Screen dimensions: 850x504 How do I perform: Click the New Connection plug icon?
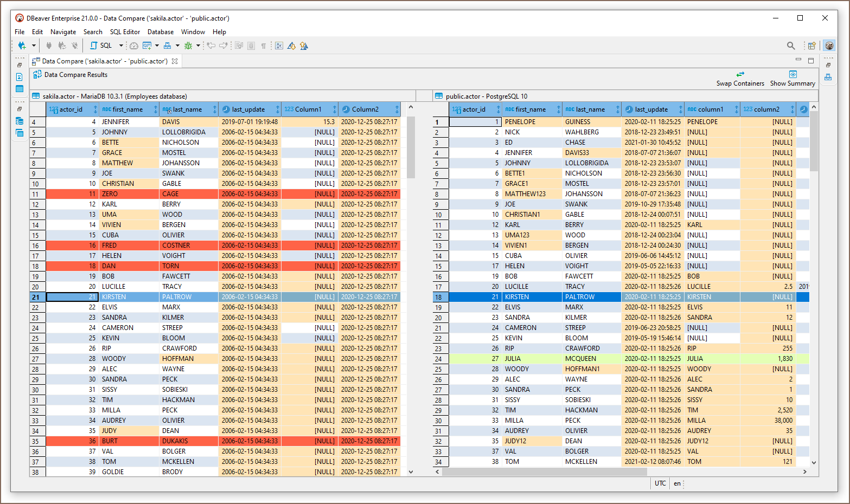[22, 46]
